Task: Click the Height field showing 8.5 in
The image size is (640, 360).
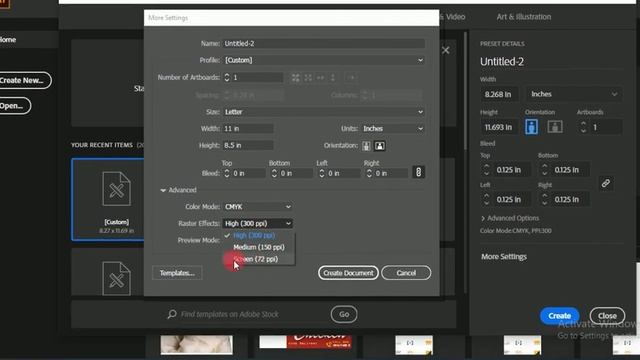Action: click(248, 145)
